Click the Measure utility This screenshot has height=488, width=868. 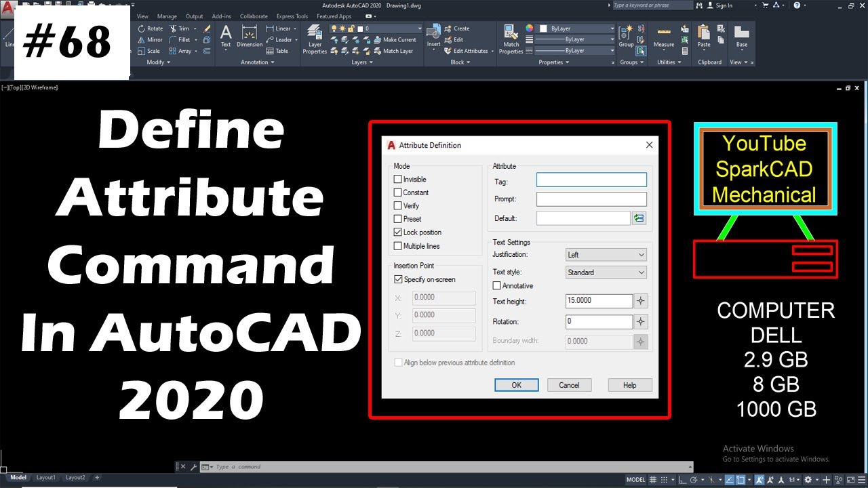(x=664, y=37)
